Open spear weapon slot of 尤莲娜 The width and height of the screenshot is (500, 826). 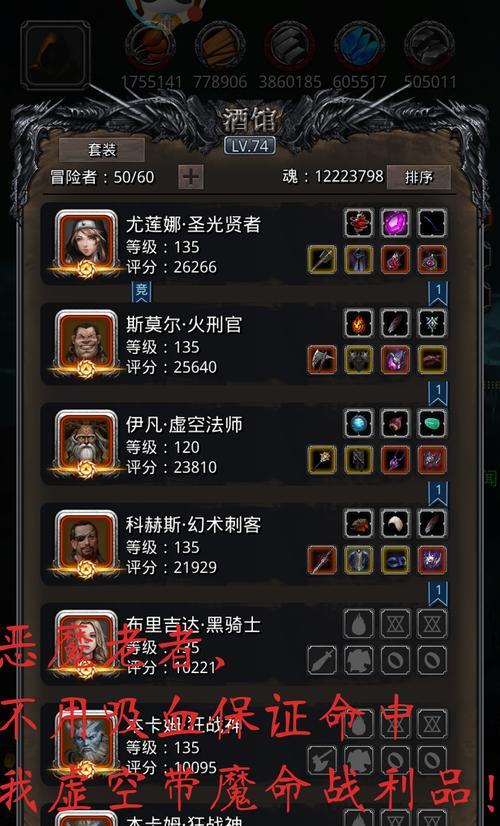pyautogui.click(x=322, y=259)
